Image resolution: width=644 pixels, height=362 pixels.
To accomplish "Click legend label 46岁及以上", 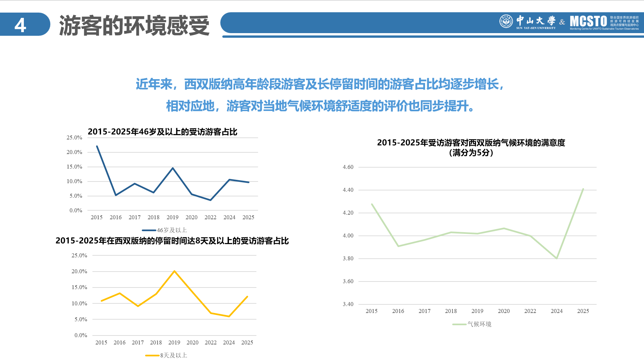I will click(172, 230).
